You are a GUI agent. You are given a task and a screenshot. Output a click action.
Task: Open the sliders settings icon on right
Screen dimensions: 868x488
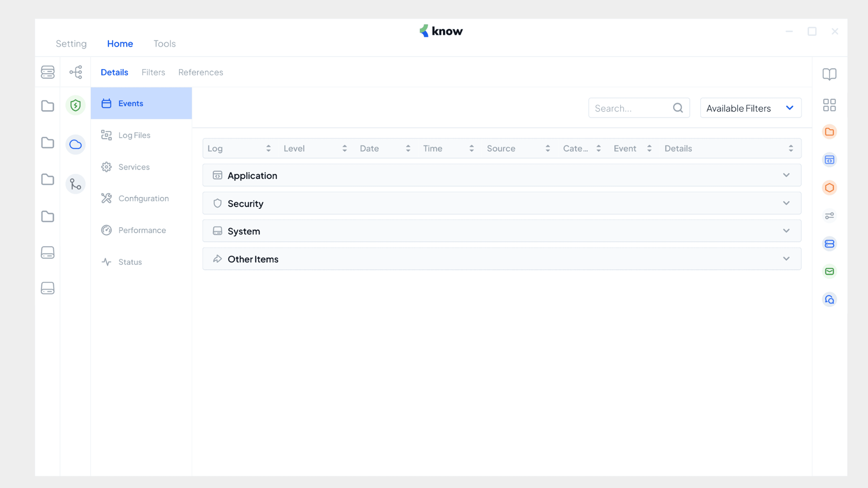tap(829, 216)
